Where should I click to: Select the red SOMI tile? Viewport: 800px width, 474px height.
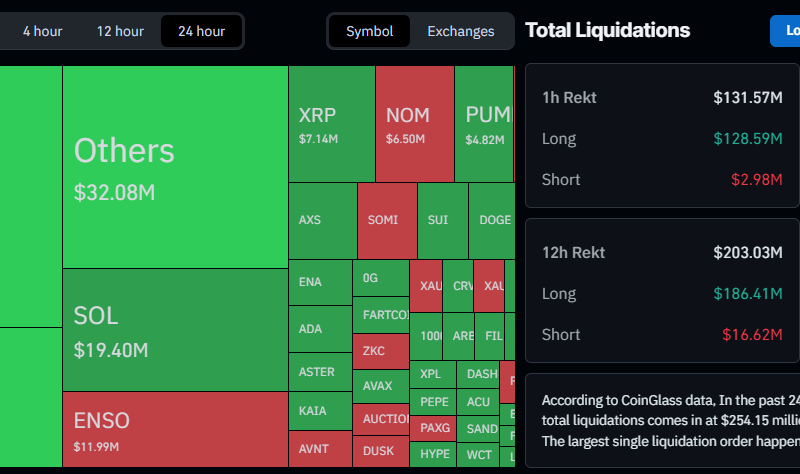387,220
